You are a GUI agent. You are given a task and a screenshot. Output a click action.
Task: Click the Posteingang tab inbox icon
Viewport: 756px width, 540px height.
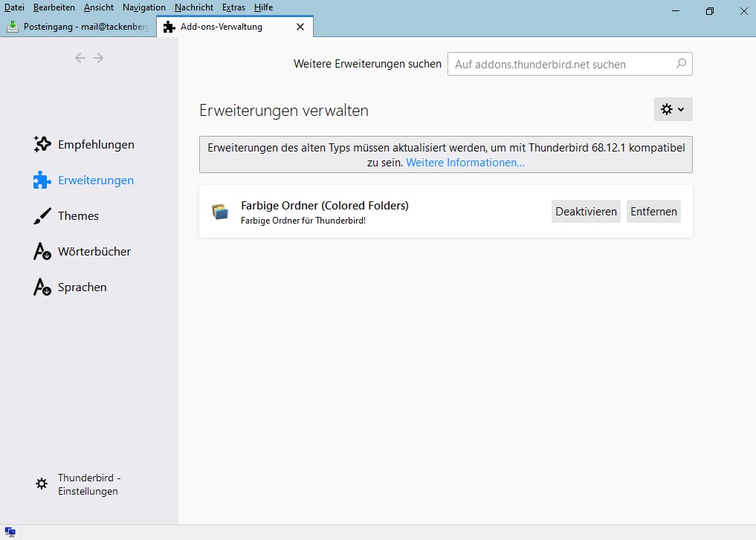click(13, 27)
